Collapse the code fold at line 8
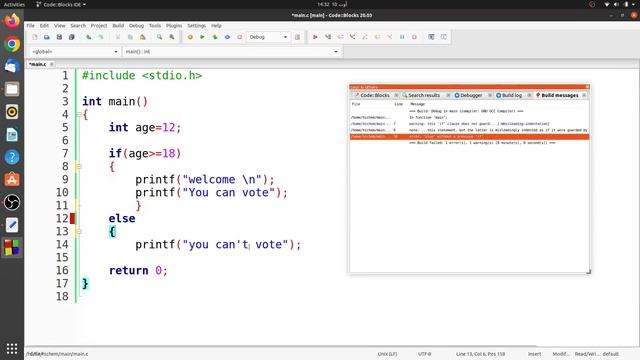The height and width of the screenshot is (360, 640). pos(78,167)
